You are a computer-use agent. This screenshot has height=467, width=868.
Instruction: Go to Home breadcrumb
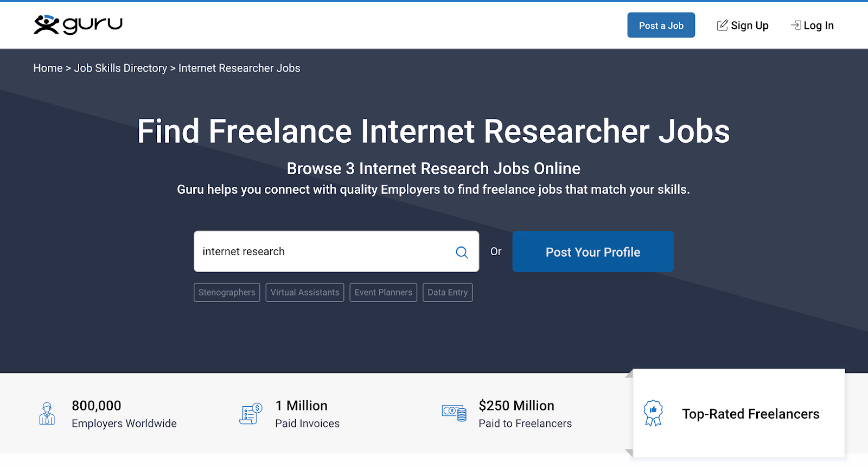pos(48,68)
